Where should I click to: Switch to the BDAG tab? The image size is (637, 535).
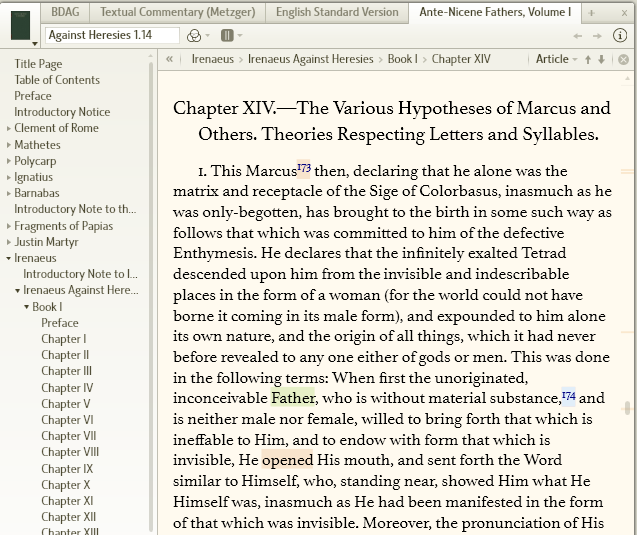pyautogui.click(x=65, y=12)
